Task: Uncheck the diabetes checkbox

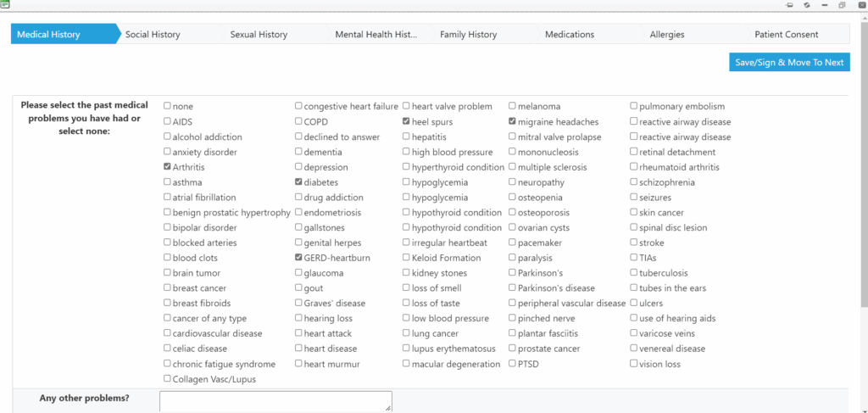Action: coord(298,182)
